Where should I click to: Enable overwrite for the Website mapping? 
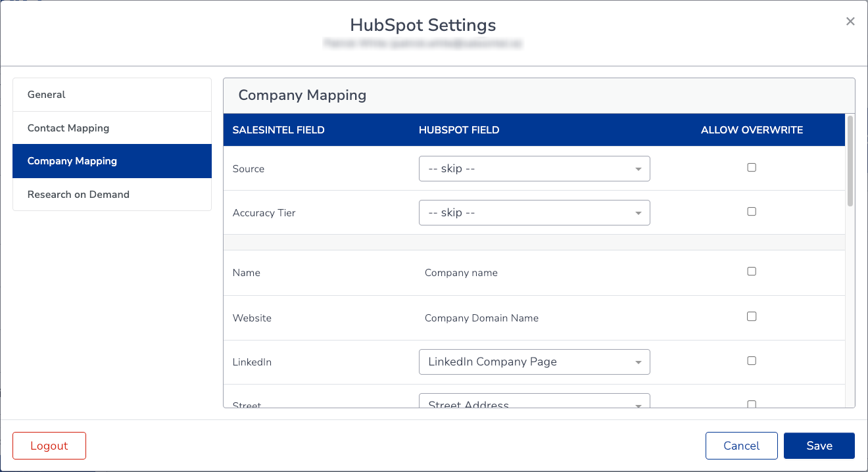point(752,316)
